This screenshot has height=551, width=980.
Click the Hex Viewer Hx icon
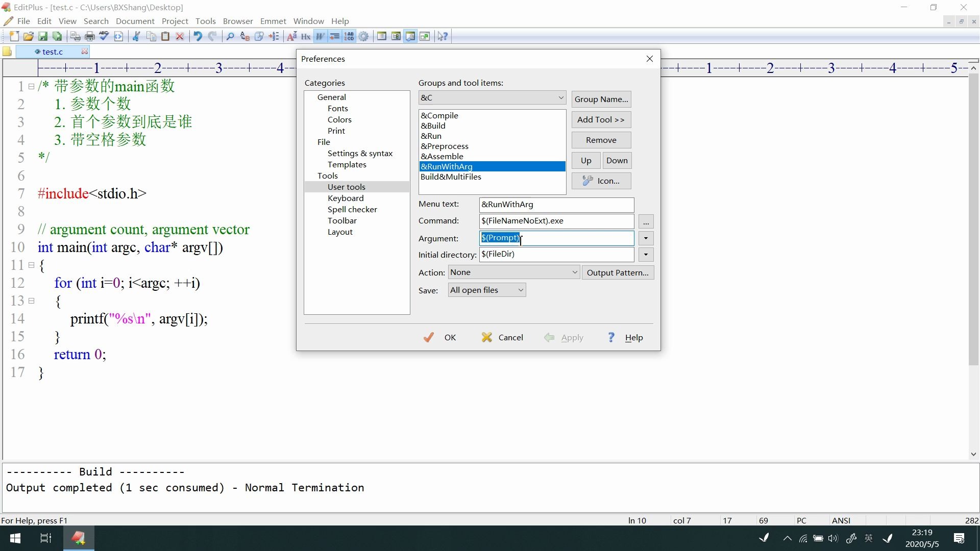point(306,36)
